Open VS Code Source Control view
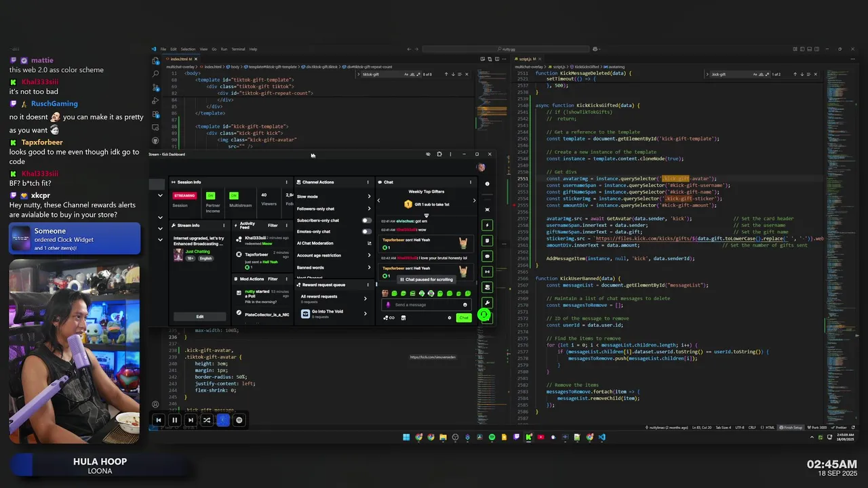The image size is (868, 488). 155,87
